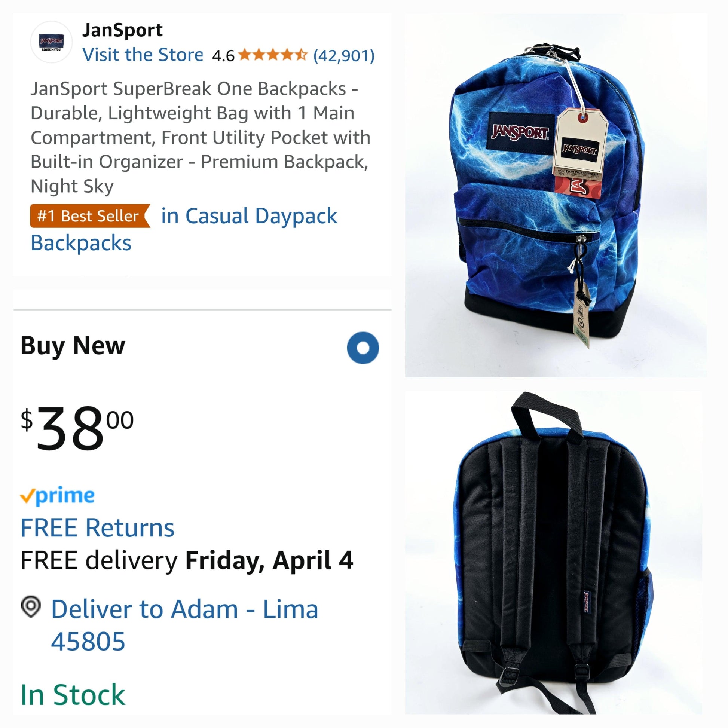
Task: Select the Buy New radio button
Action: 363,348
